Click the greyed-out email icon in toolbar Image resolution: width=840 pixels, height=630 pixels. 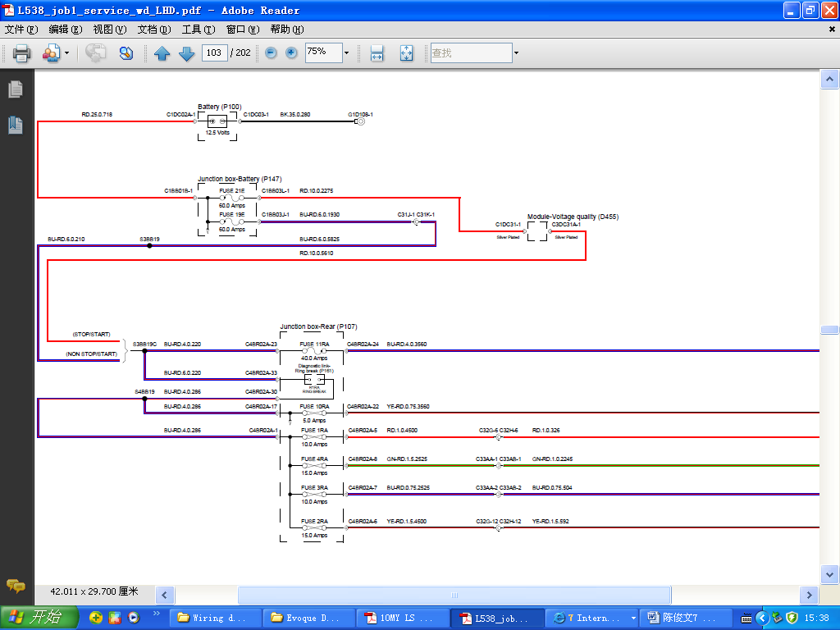point(96,53)
